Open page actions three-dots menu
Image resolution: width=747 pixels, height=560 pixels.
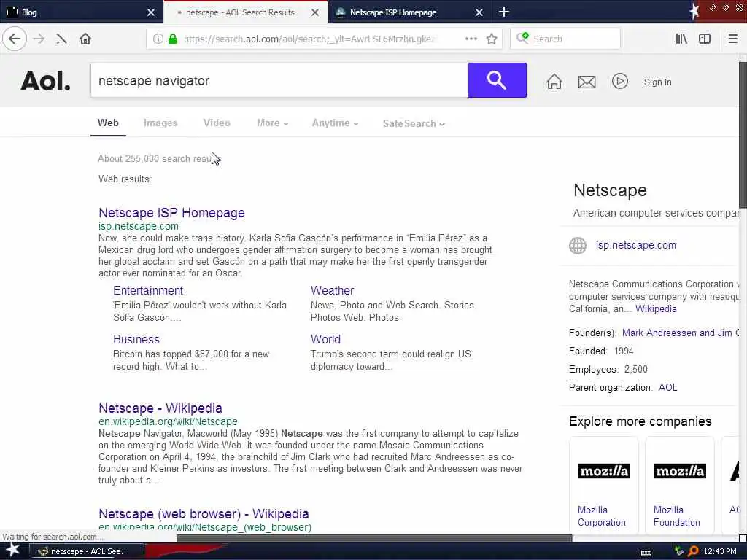[471, 39]
